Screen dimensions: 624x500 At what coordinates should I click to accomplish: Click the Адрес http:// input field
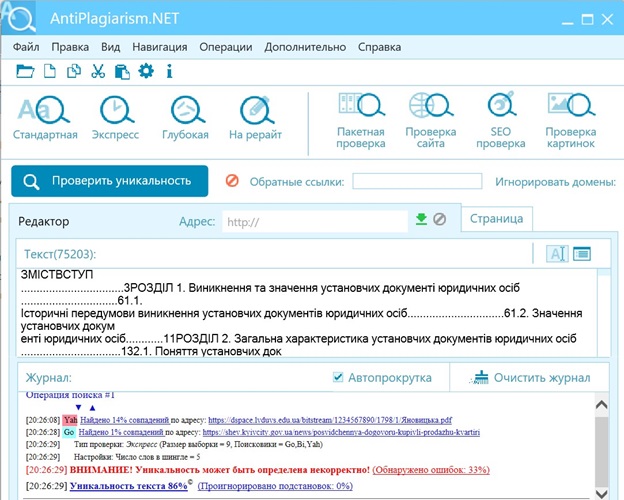click(315, 221)
